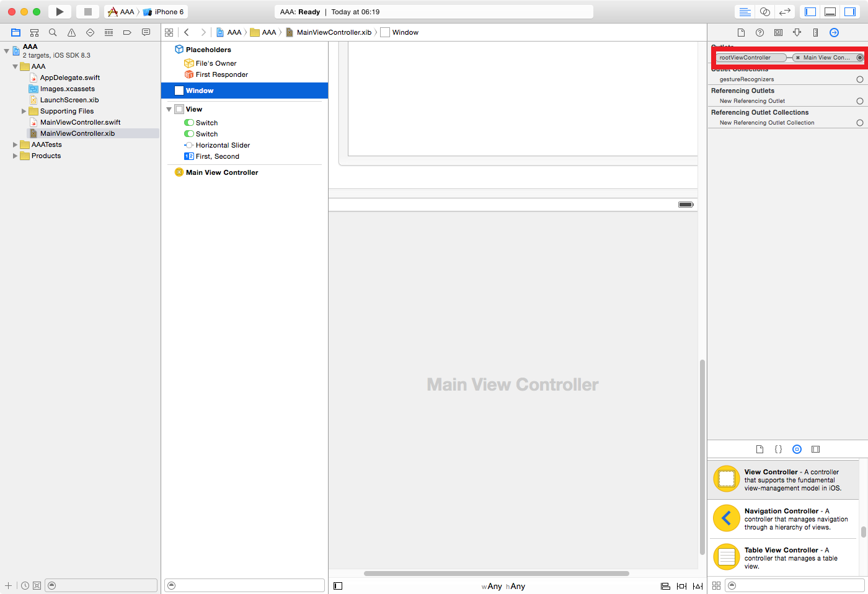Viewport: 868px width, 594px height.
Task: Open the Align constraints menu
Action: pyautogui.click(x=665, y=586)
